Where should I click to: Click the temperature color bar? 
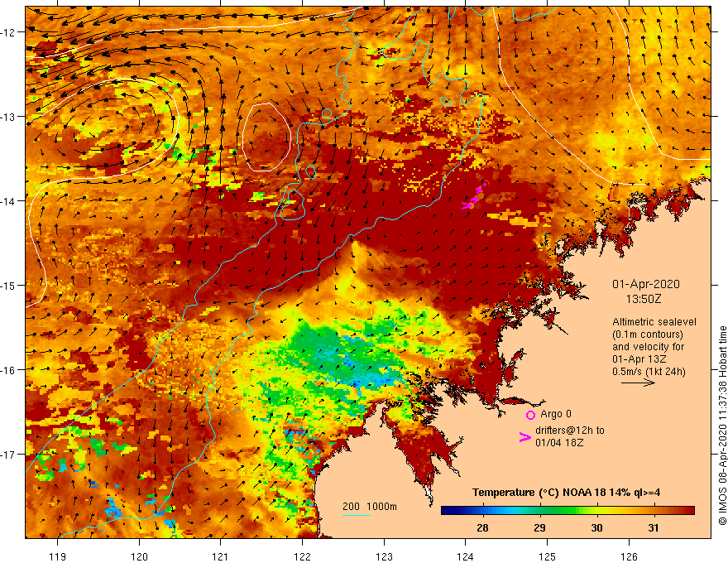click(568, 511)
